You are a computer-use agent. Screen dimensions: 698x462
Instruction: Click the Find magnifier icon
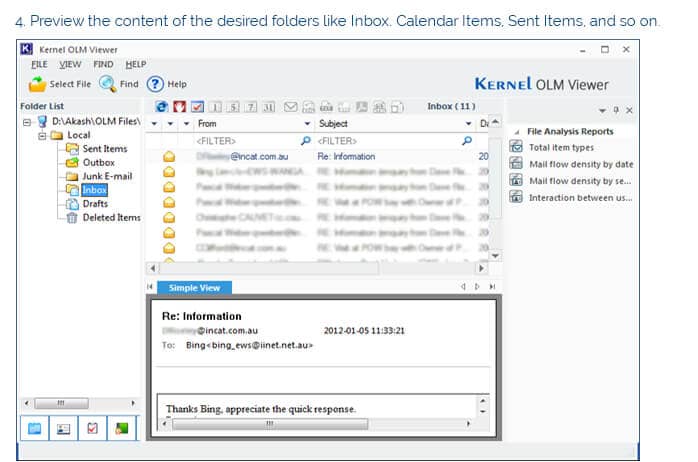107,84
